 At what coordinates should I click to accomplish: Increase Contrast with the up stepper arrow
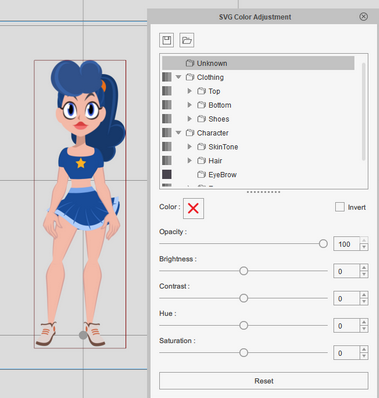tap(364, 295)
